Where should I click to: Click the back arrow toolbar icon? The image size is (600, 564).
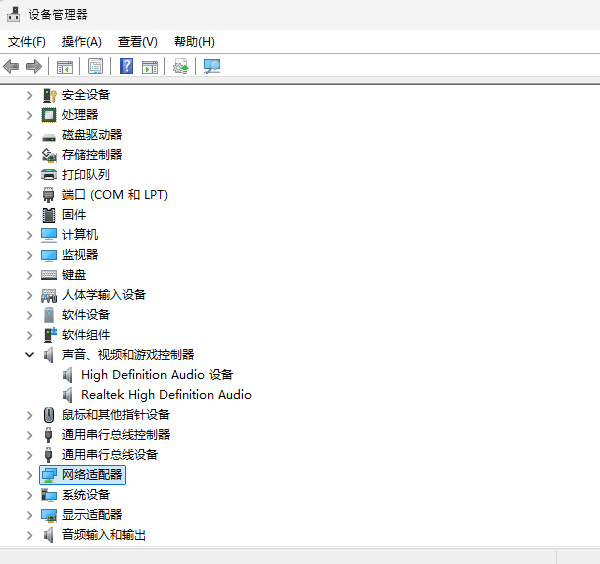click(x=11, y=67)
